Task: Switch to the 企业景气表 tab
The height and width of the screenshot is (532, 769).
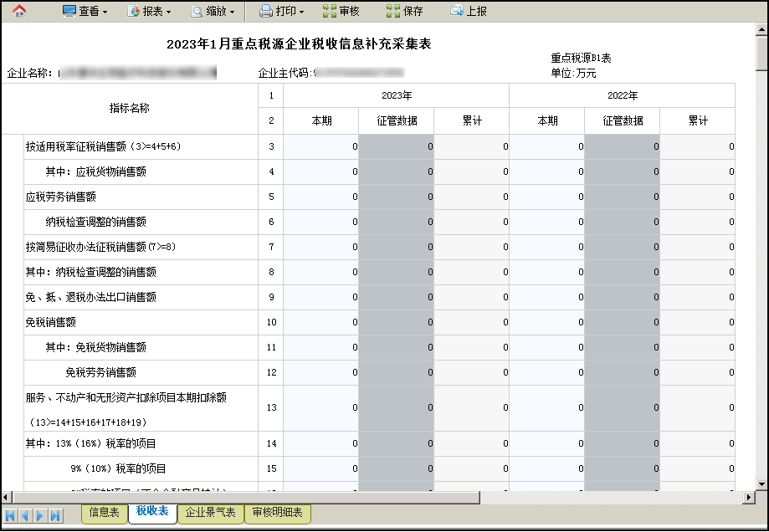Action: point(210,513)
